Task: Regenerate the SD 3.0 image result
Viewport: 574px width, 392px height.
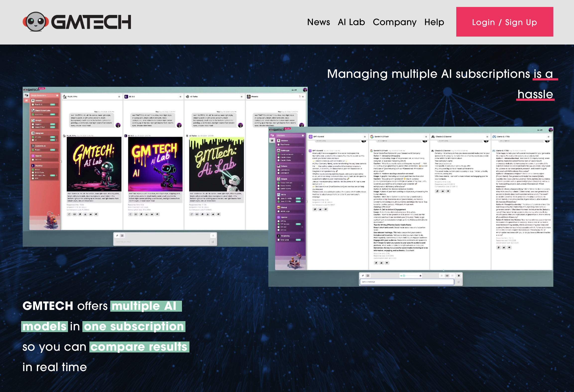Action: click(130, 214)
